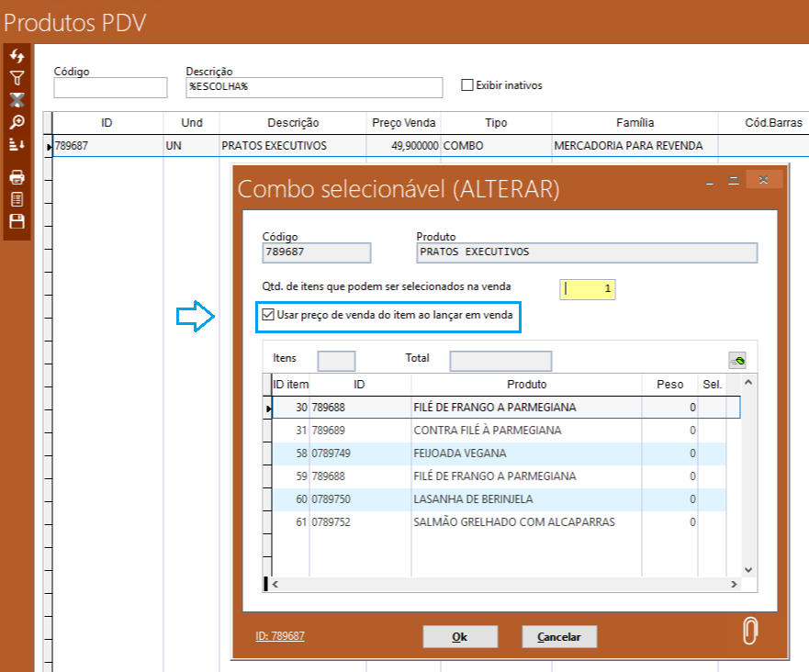Image resolution: width=809 pixels, height=672 pixels.
Task: Clear filter with the crossed funnel icon
Action: click(17, 100)
